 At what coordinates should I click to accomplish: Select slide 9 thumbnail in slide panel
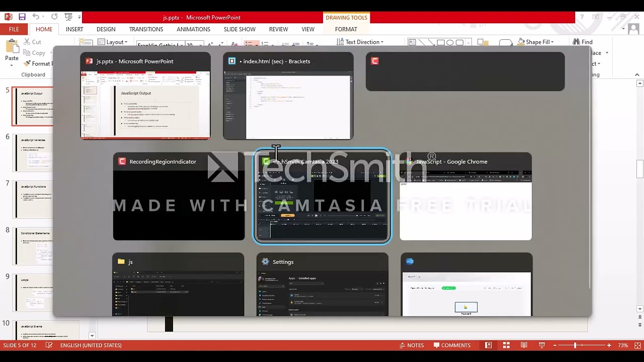34,293
